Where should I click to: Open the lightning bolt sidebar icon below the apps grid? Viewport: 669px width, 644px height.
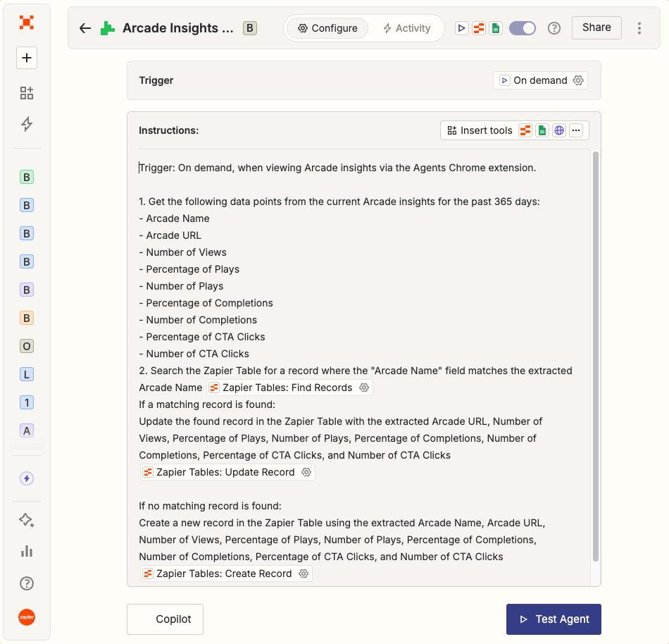(x=27, y=124)
